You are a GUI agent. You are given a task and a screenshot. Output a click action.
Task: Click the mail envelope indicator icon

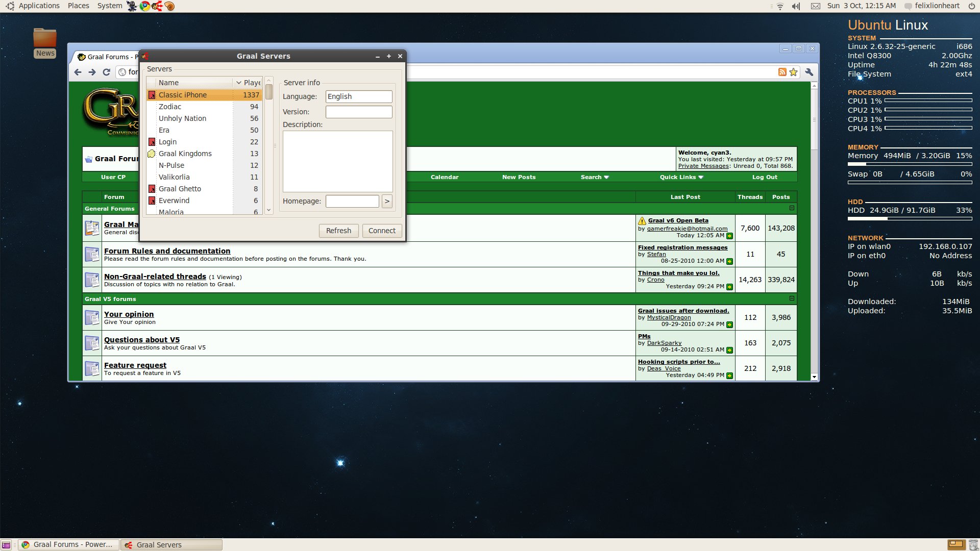tap(816, 6)
